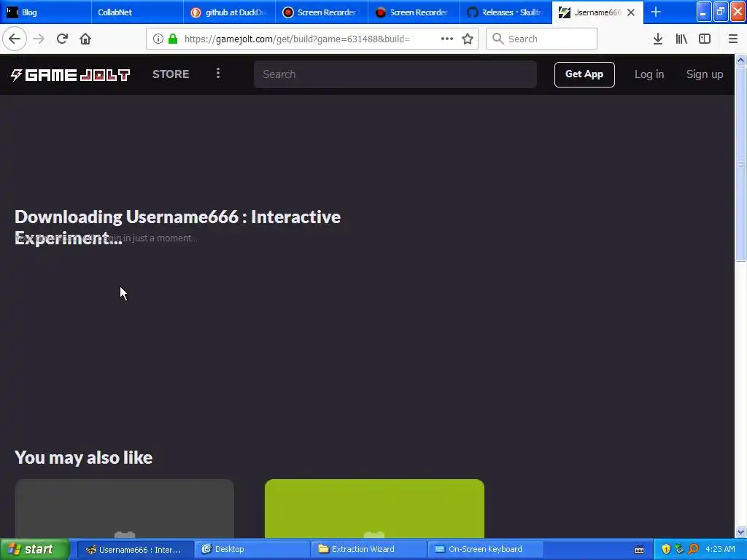747x560 pixels.
Task: Open the Firefox downloads panel
Action: [658, 39]
